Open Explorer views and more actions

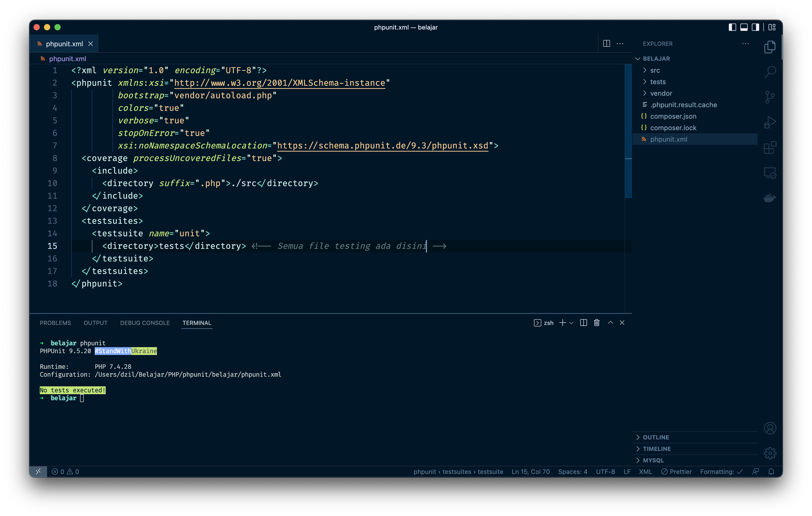[x=746, y=43]
